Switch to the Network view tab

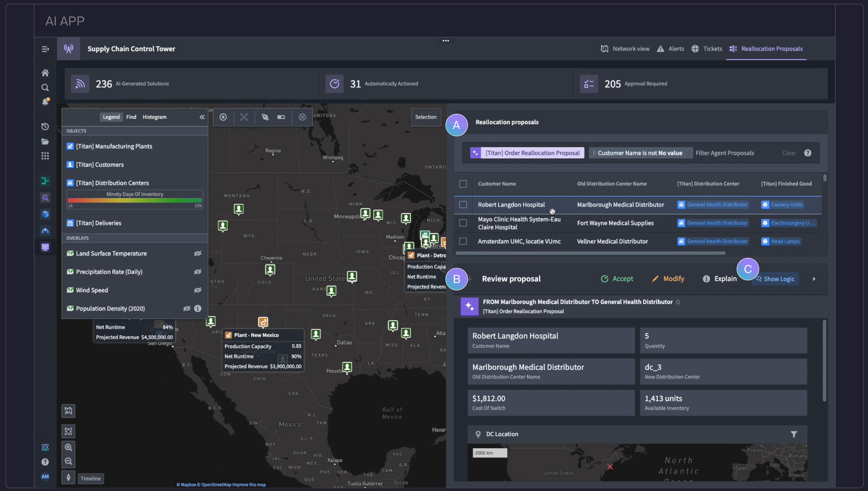pyautogui.click(x=625, y=49)
